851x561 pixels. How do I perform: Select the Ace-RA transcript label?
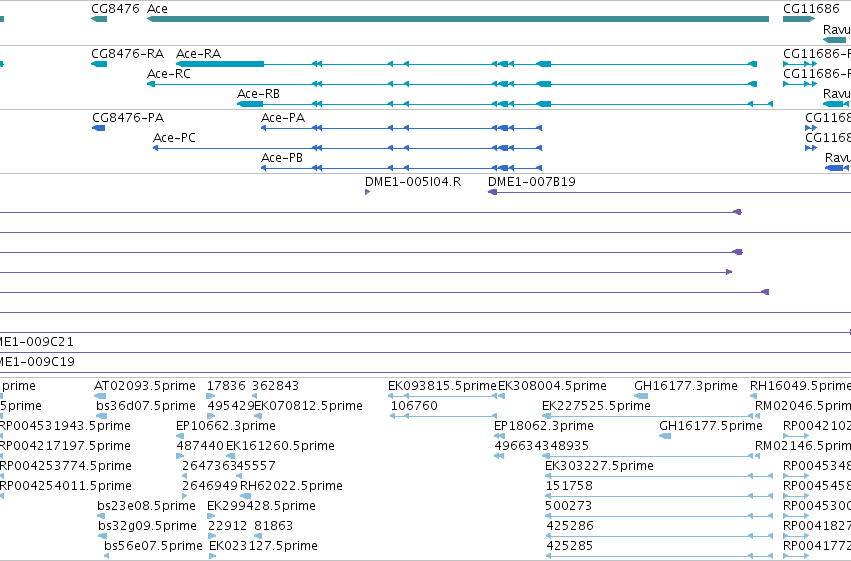click(199, 54)
